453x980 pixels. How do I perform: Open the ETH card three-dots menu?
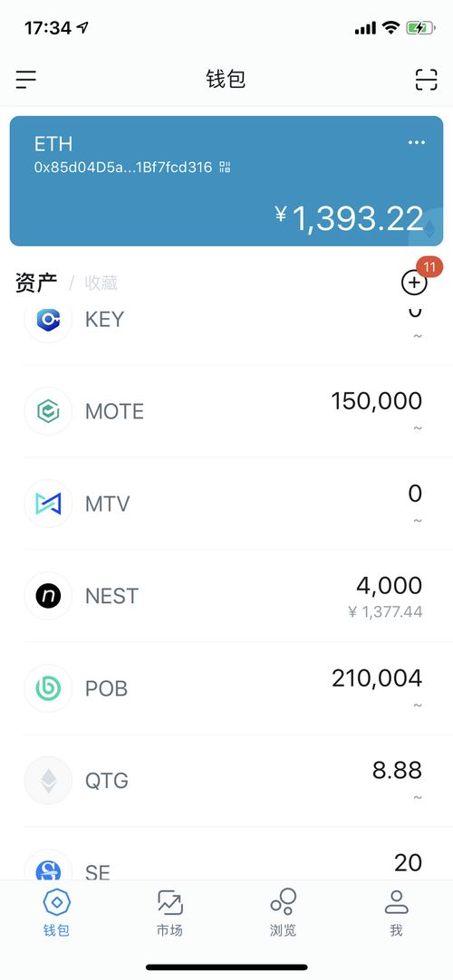tap(417, 142)
